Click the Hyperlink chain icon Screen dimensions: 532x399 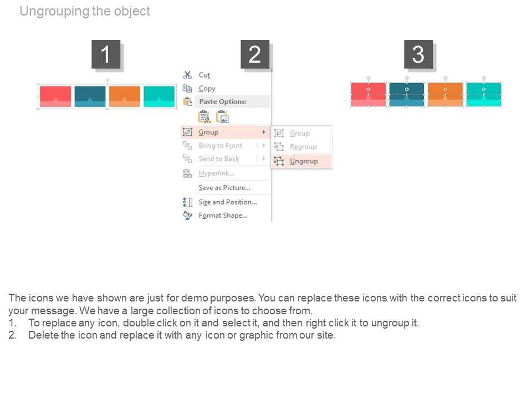pos(187,173)
